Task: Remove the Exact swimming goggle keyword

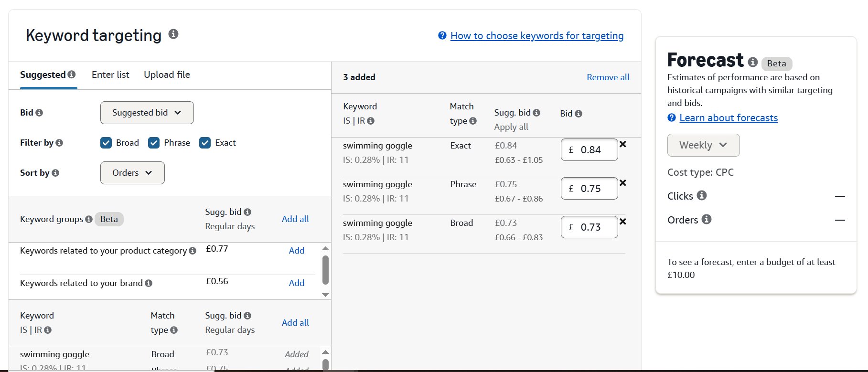Action: (622, 144)
